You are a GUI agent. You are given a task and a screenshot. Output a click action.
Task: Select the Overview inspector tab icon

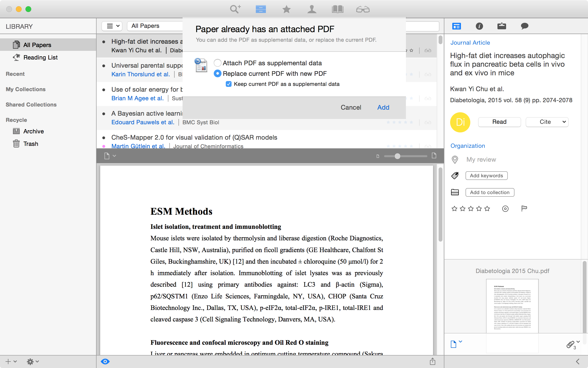(456, 26)
